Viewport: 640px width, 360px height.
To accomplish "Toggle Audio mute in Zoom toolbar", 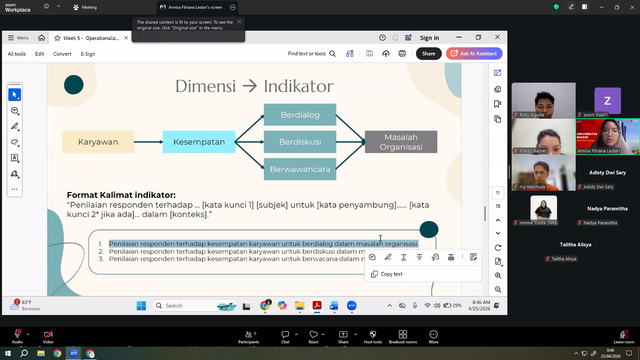I will (x=17, y=337).
